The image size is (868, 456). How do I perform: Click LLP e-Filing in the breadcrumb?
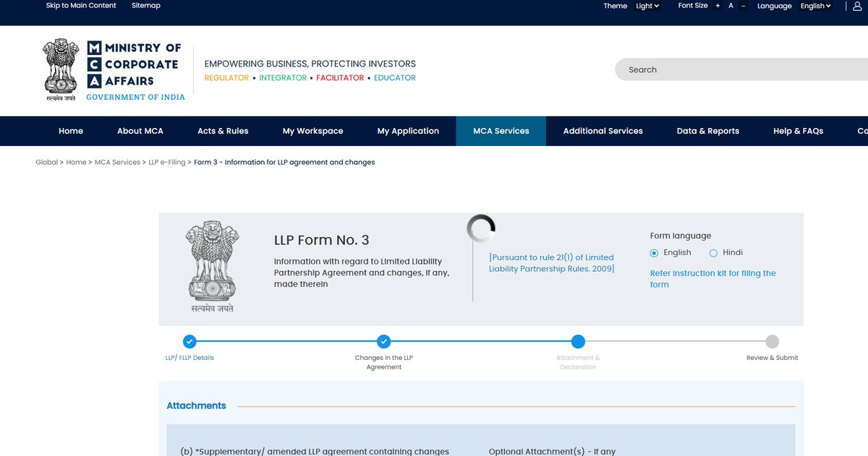point(167,163)
